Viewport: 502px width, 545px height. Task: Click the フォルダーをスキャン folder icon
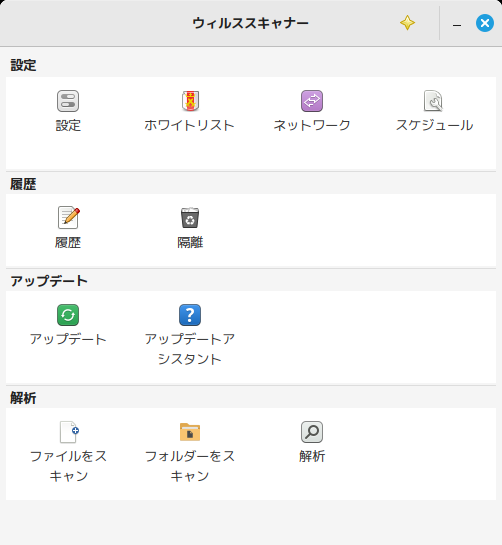pyautogui.click(x=190, y=432)
